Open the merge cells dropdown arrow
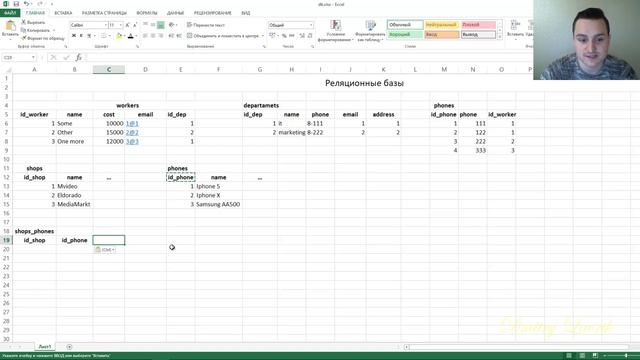640x360 pixels. click(x=262, y=36)
